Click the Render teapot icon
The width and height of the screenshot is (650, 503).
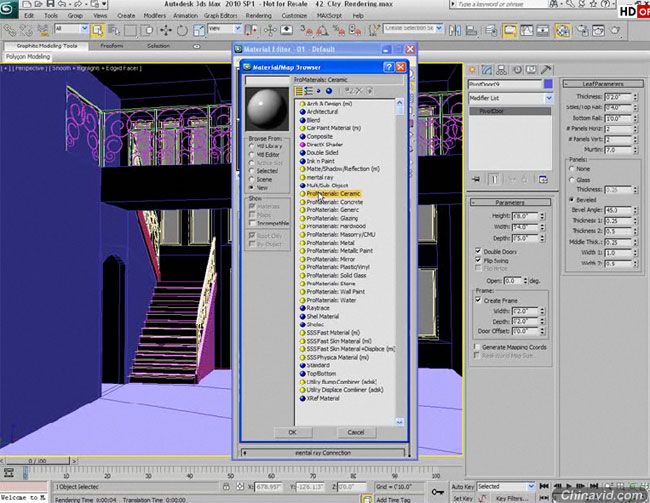pos(616,30)
